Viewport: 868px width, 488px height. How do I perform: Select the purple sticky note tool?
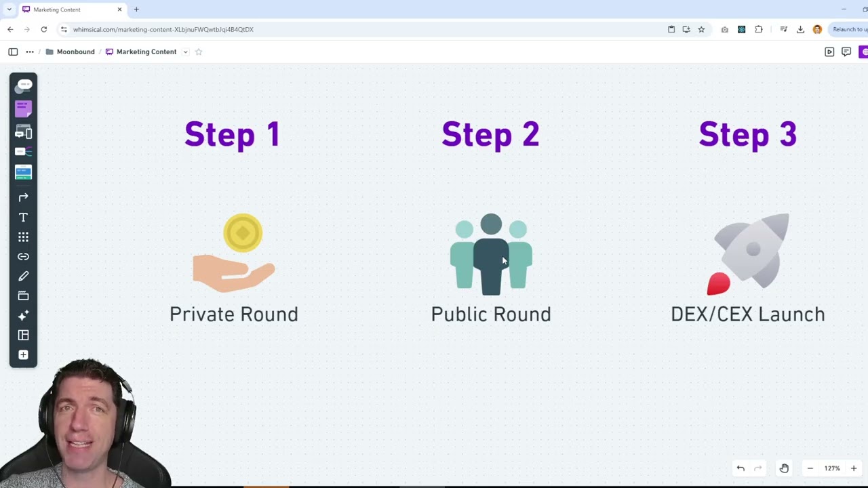[x=24, y=108]
